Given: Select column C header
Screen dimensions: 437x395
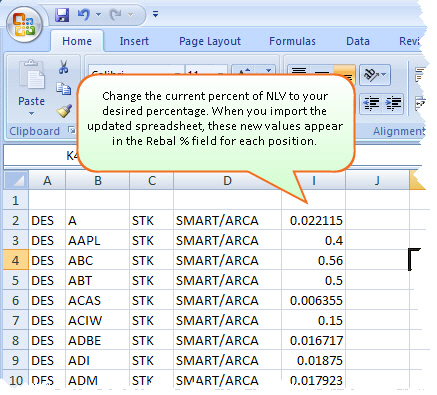Looking at the screenshot, I should 152,180.
